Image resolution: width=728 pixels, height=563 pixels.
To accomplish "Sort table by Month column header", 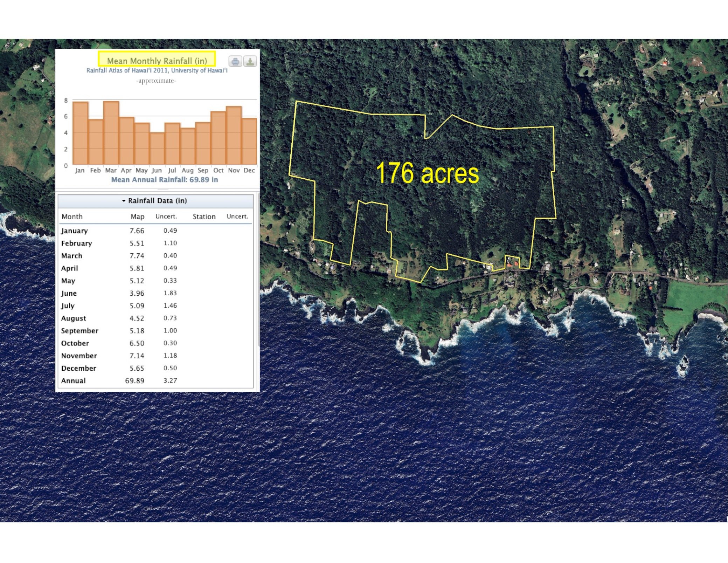I will click(x=72, y=217).
